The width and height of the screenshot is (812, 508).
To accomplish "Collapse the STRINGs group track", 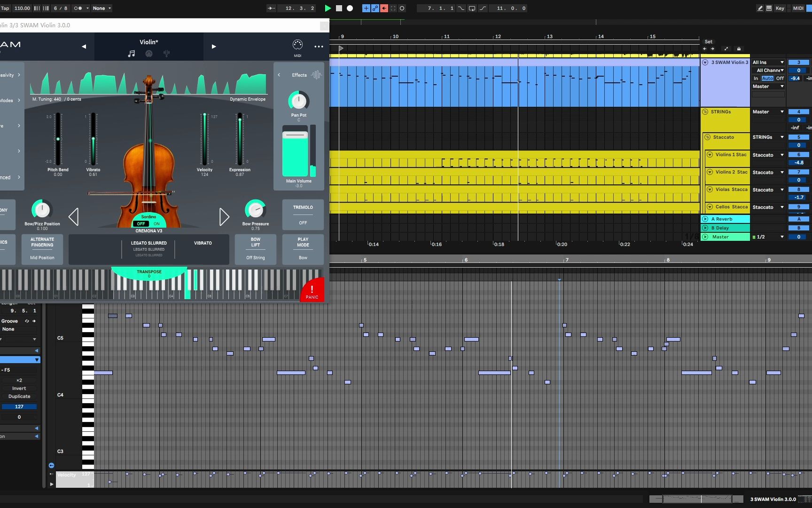I will (705, 112).
